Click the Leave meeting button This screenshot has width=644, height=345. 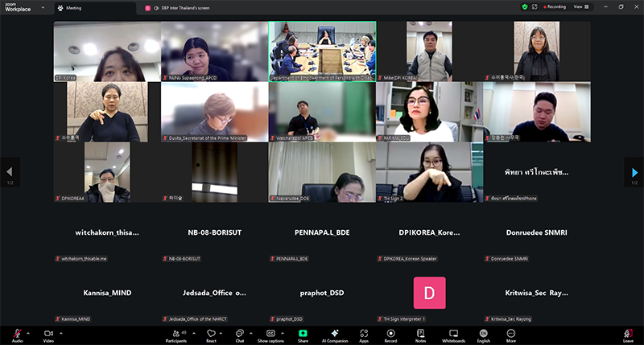628,333
